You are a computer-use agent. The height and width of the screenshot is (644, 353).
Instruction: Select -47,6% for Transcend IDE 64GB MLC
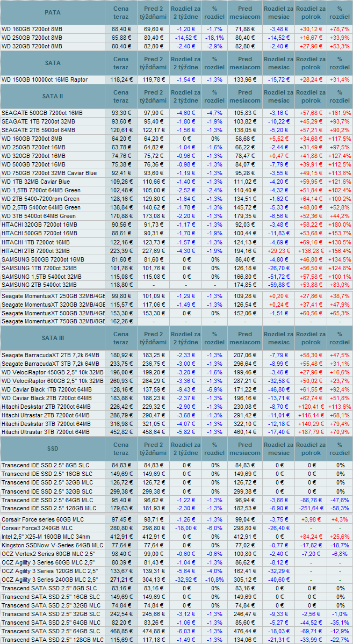click(x=340, y=500)
